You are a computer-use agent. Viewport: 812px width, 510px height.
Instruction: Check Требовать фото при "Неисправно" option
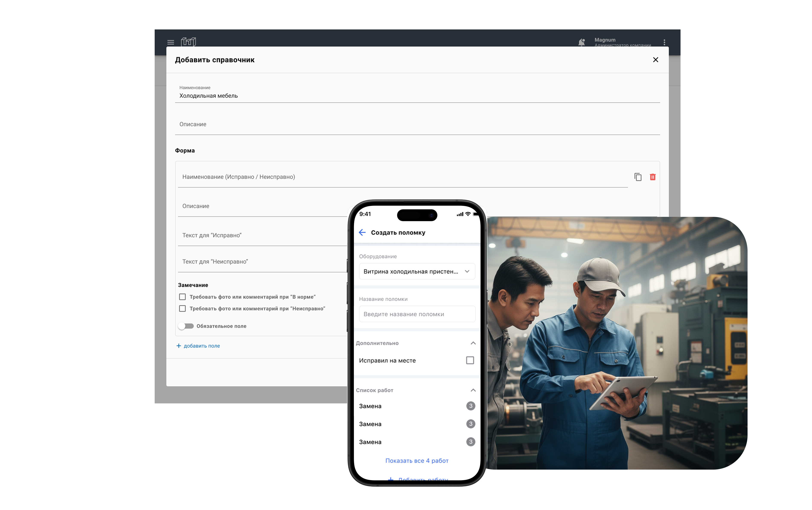click(182, 309)
